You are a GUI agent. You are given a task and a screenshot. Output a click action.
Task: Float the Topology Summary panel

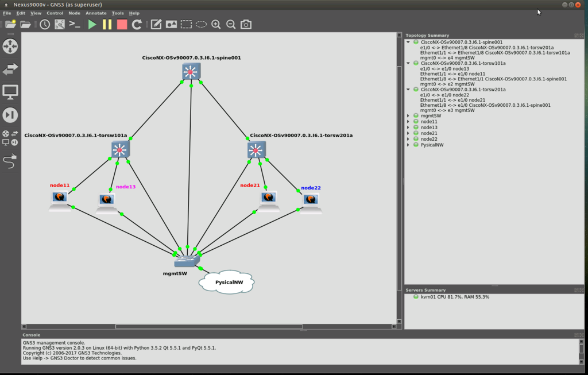click(x=577, y=36)
